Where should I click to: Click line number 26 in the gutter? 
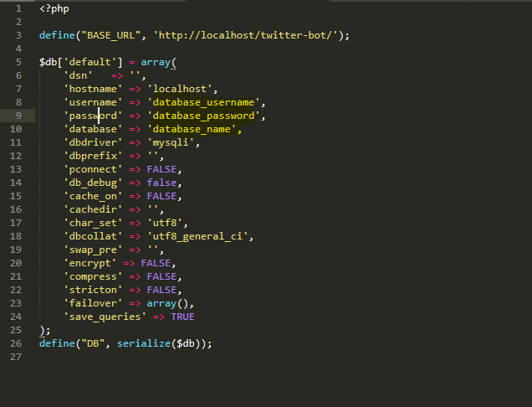tap(15, 343)
